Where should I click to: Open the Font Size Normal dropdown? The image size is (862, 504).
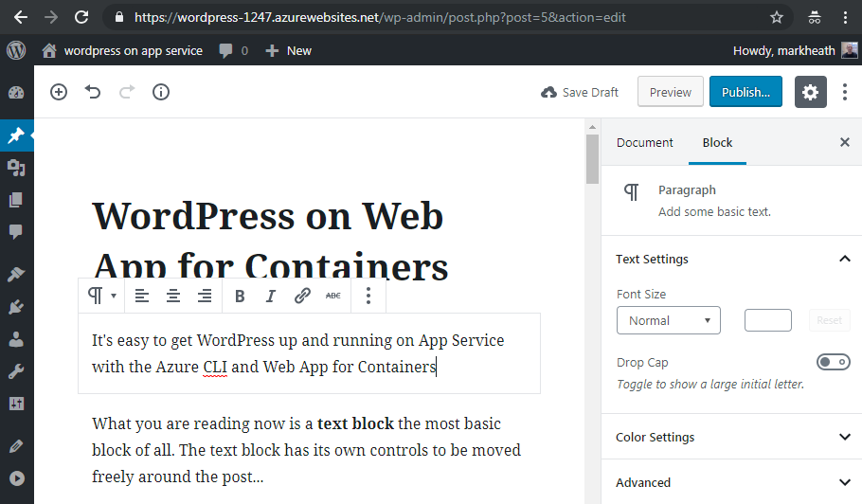(x=668, y=320)
